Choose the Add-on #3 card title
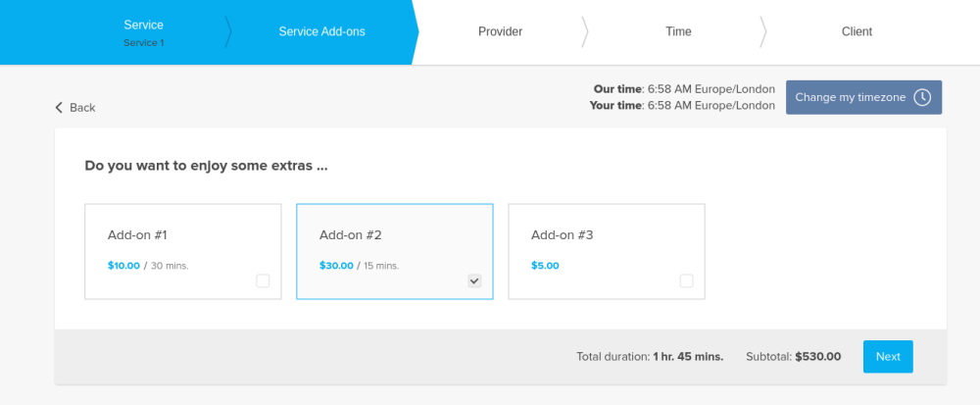The image size is (980, 405). point(562,235)
